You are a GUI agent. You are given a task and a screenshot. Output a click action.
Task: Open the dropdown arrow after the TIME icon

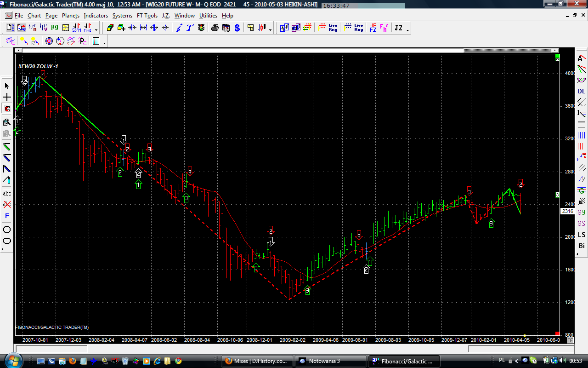pos(96,30)
